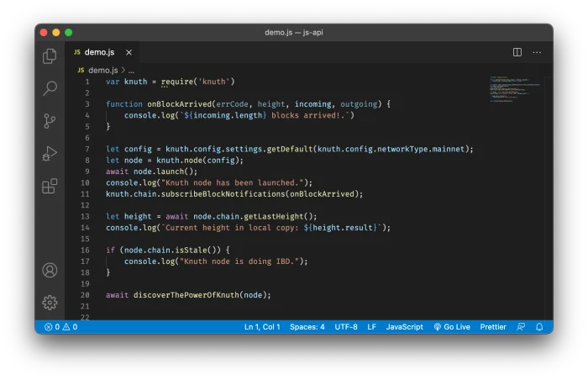Open the notifications bell
Screen dimensions: 588x380
click(x=539, y=327)
